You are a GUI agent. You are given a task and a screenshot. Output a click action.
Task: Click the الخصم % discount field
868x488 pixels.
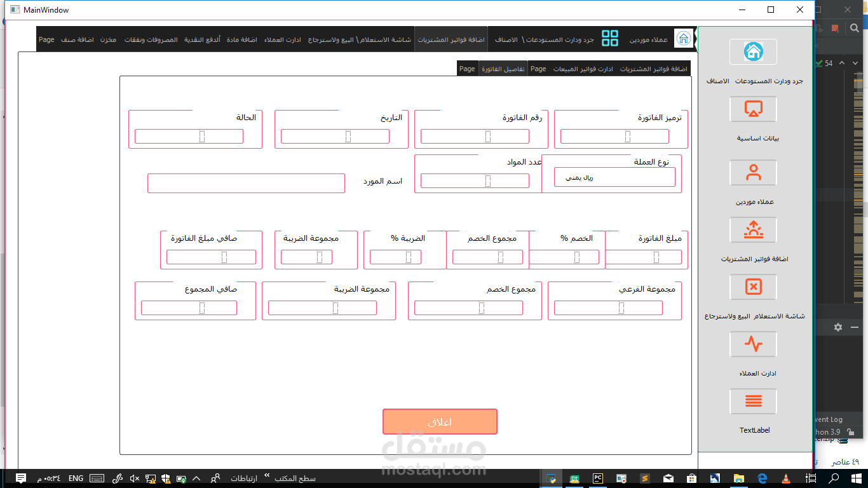[564, 257]
